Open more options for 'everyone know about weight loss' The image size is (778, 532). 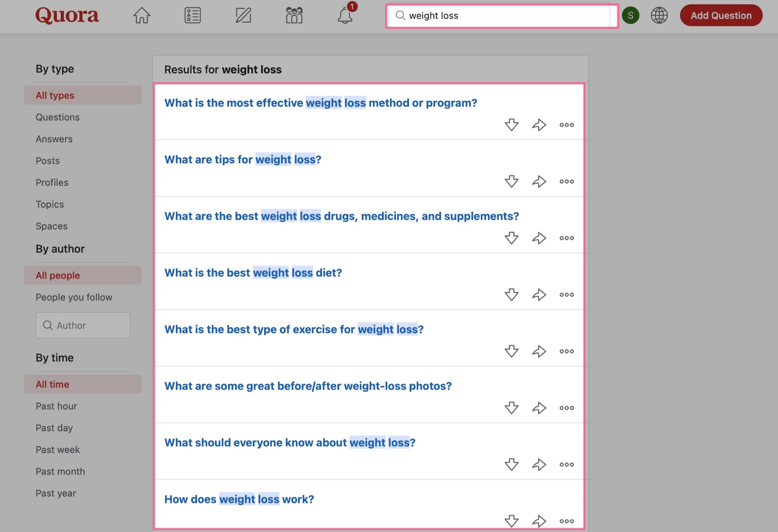(566, 464)
